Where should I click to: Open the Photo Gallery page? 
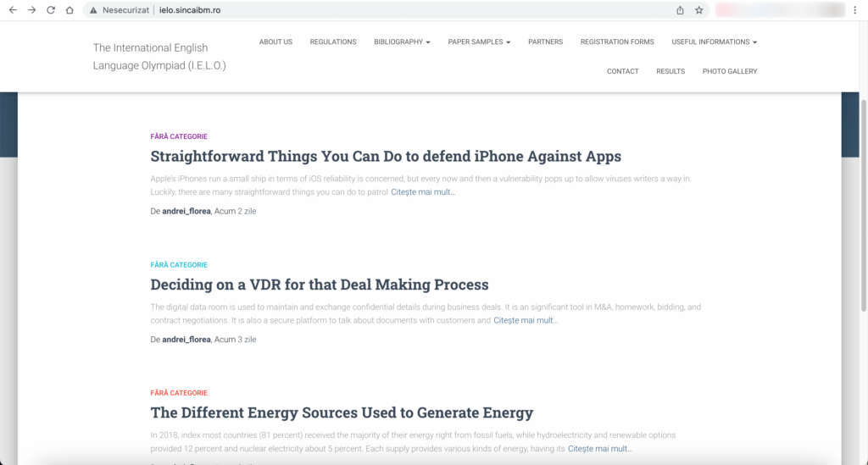729,71
